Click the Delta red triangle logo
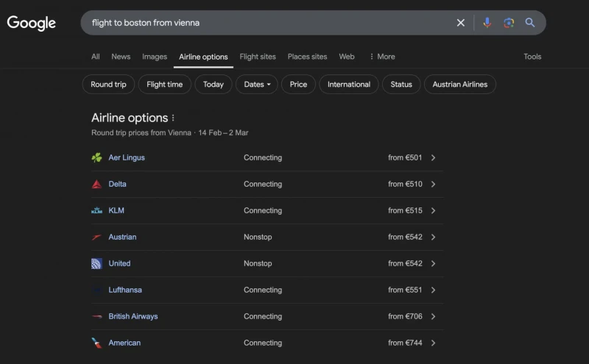 [x=96, y=185]
